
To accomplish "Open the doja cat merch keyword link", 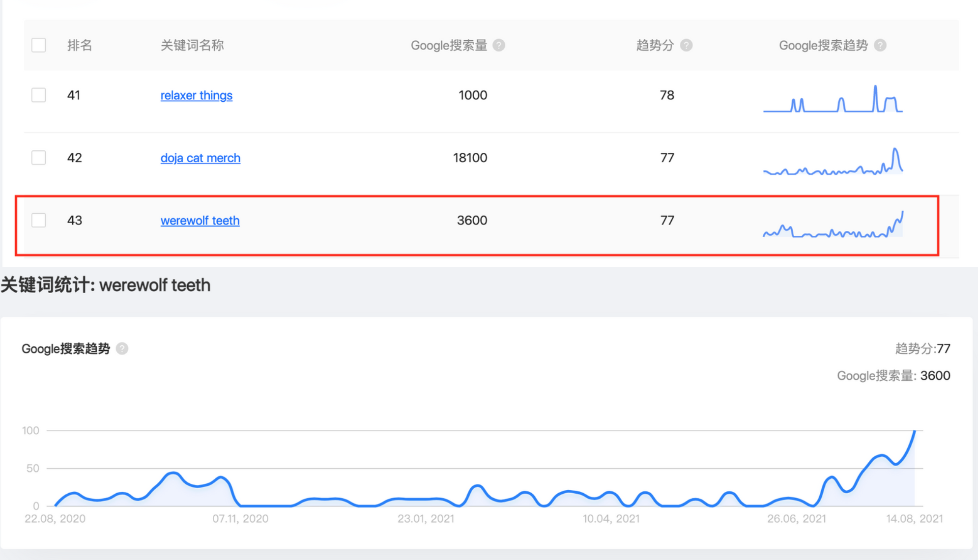I will point(200,158).
